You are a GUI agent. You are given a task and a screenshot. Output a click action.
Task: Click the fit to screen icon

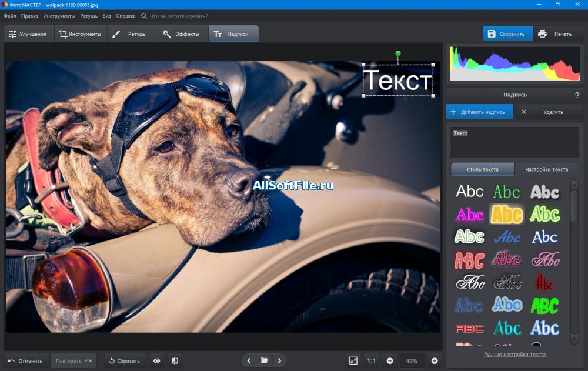[353, 361]
